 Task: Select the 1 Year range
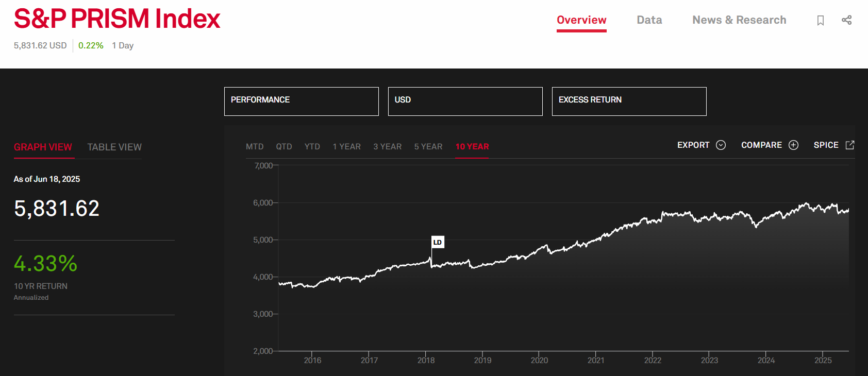(347, 147)
